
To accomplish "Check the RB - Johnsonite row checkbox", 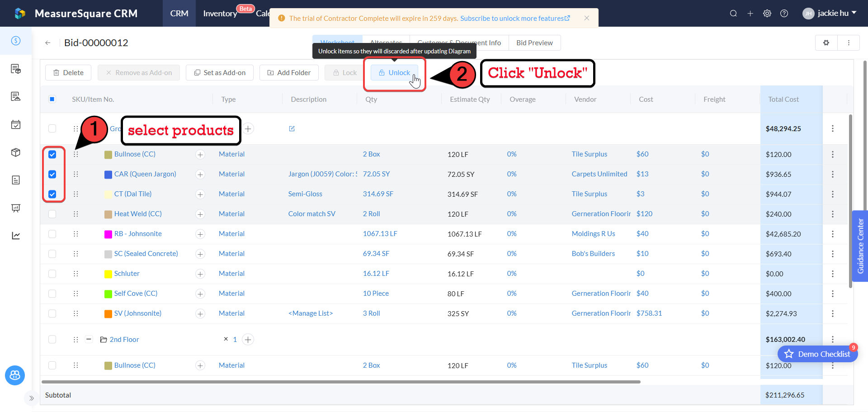I will pyautogui.click(x=52, y=234).
